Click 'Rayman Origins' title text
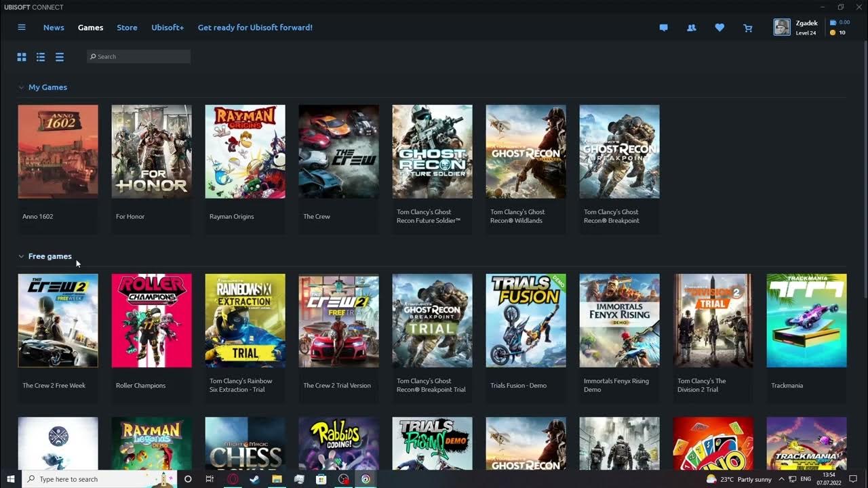Image resolution: width=868 pixels, height=488 pixels. point(231,217)
